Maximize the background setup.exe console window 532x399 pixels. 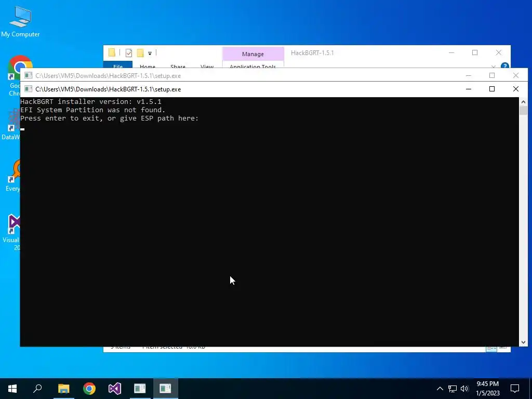click(x=492, y=75)
